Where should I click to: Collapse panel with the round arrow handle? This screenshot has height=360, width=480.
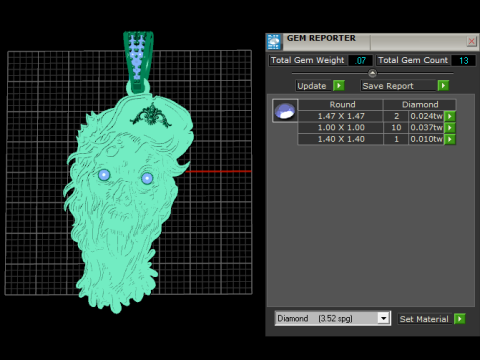372,73
